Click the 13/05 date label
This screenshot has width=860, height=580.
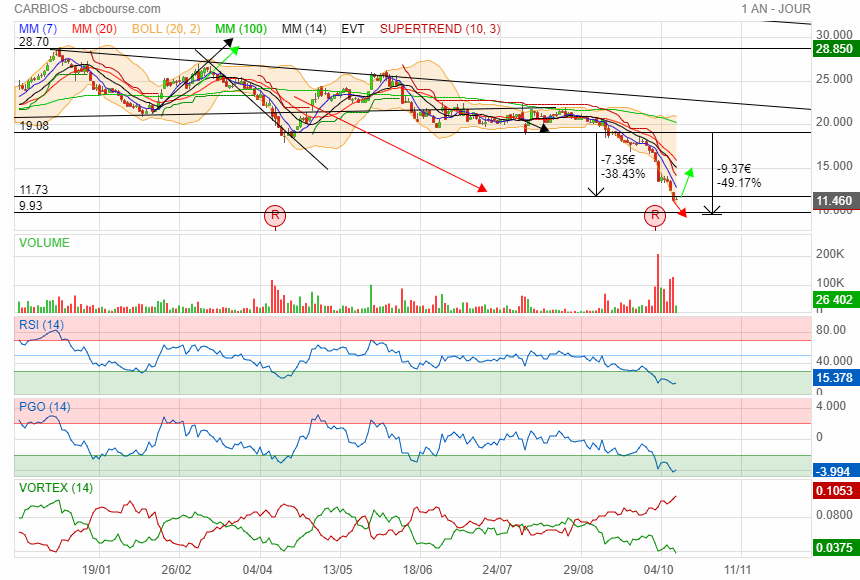(337, 570)
